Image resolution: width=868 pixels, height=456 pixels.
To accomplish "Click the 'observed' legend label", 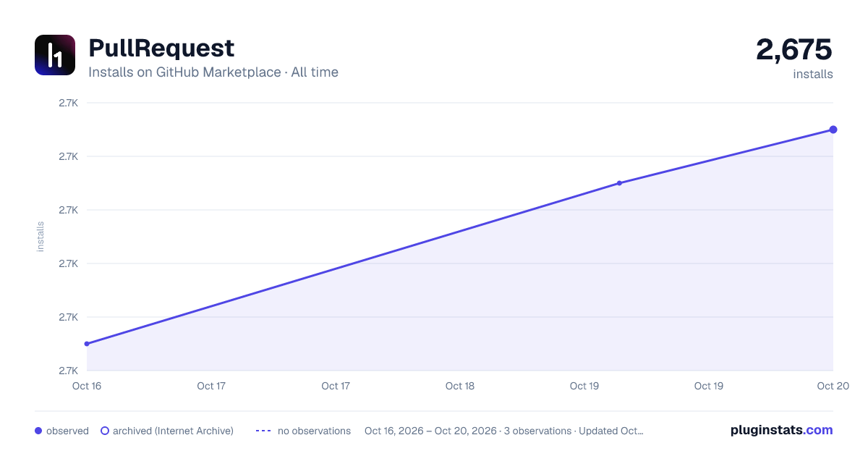I will click(x=67, y=431).
